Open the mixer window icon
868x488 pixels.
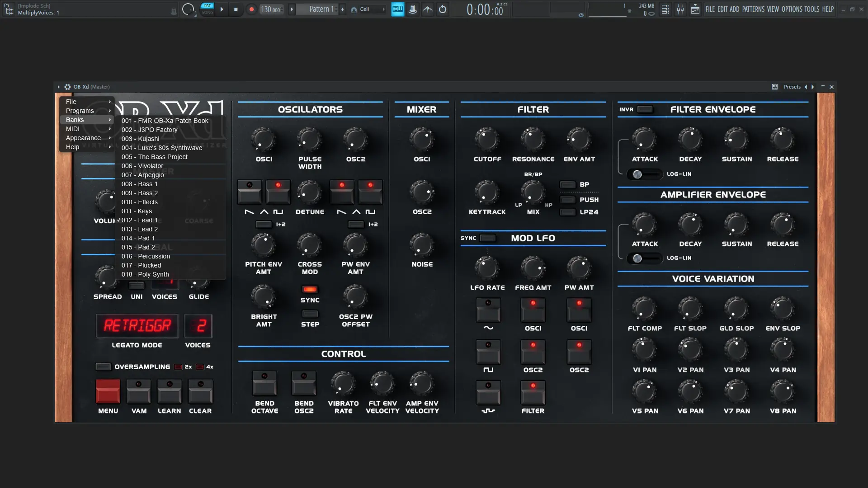(680, 9)
